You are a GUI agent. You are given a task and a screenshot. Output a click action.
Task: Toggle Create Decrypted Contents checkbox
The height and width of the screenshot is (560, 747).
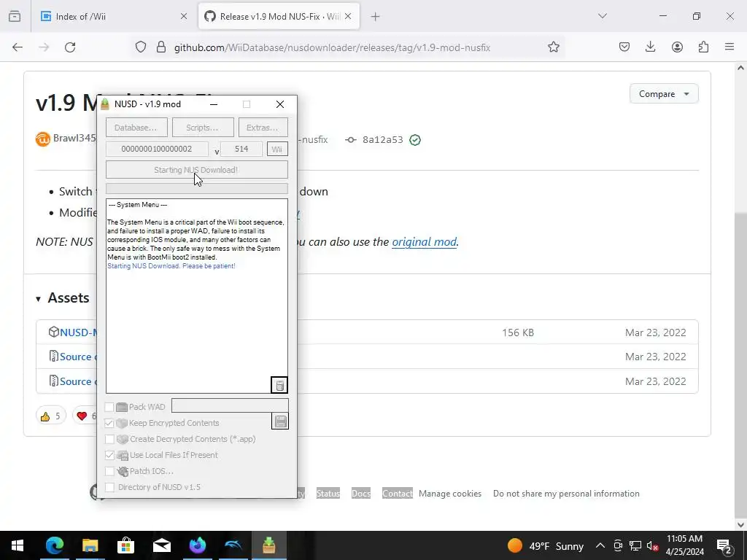point(109,439)
